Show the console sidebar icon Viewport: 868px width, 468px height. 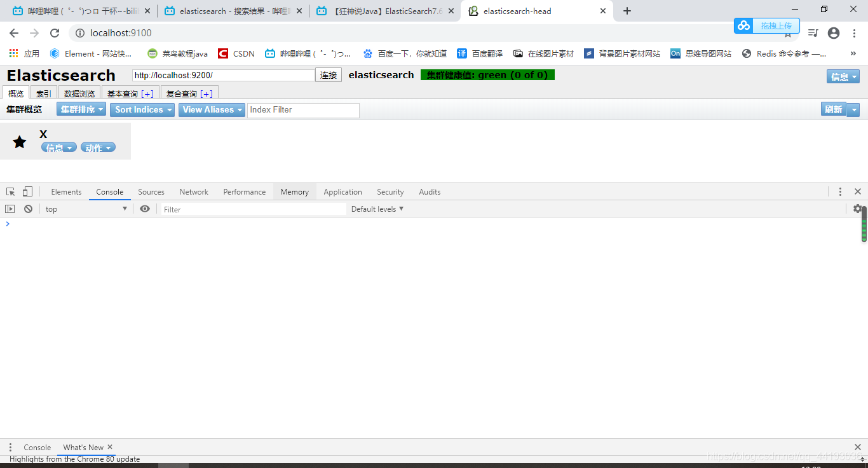pyautogui.click(x=10, y=209)
